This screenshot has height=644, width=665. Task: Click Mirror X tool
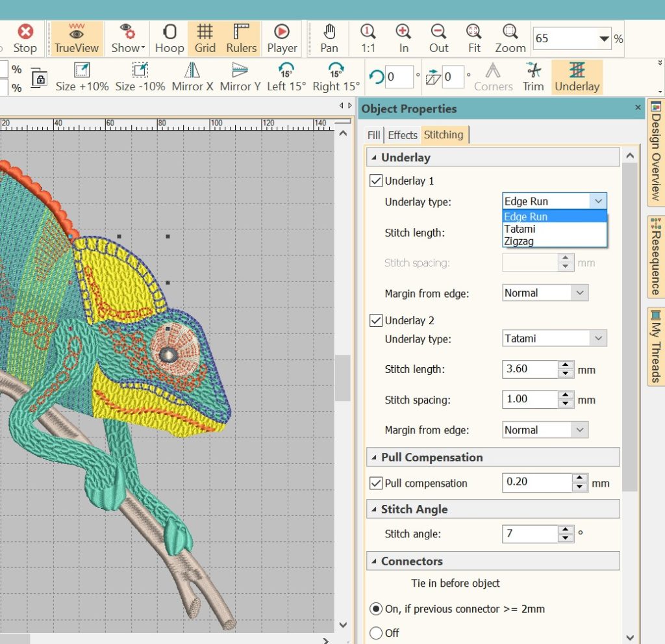(192, 77)
